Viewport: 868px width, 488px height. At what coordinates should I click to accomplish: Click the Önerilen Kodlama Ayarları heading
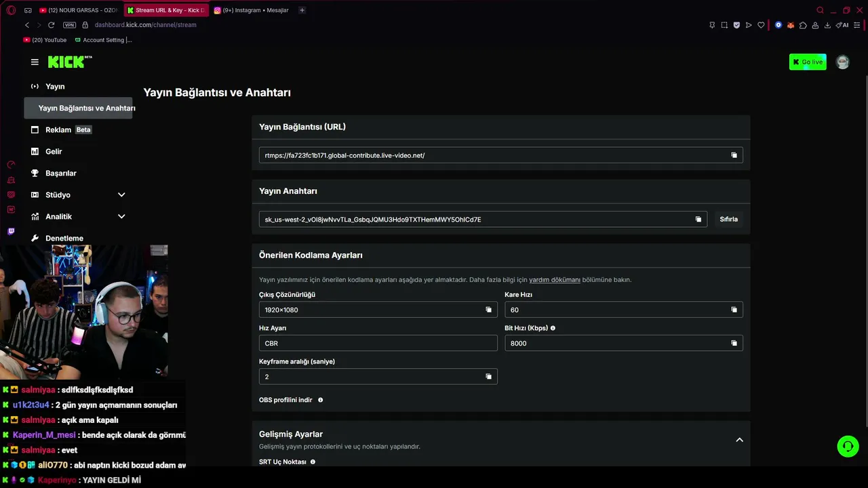[311, 255]
